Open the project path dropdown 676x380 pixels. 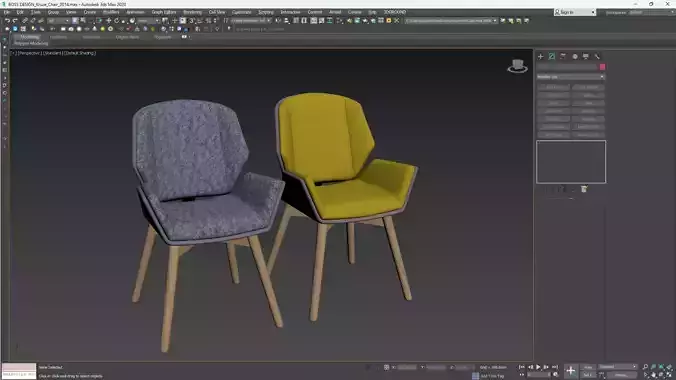(452, 21)
